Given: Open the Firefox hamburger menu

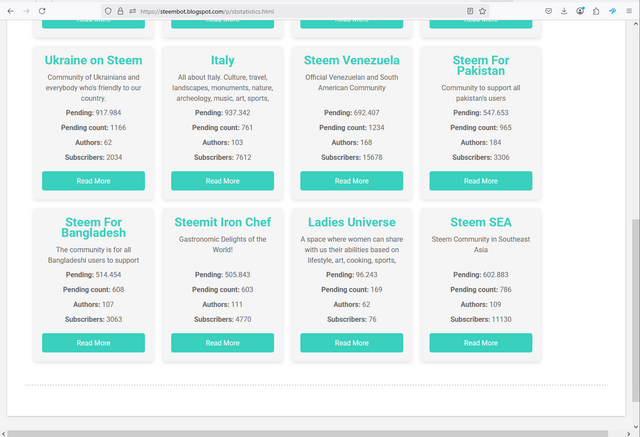Looking at the screenshot, I should click(x=629, y=11).
